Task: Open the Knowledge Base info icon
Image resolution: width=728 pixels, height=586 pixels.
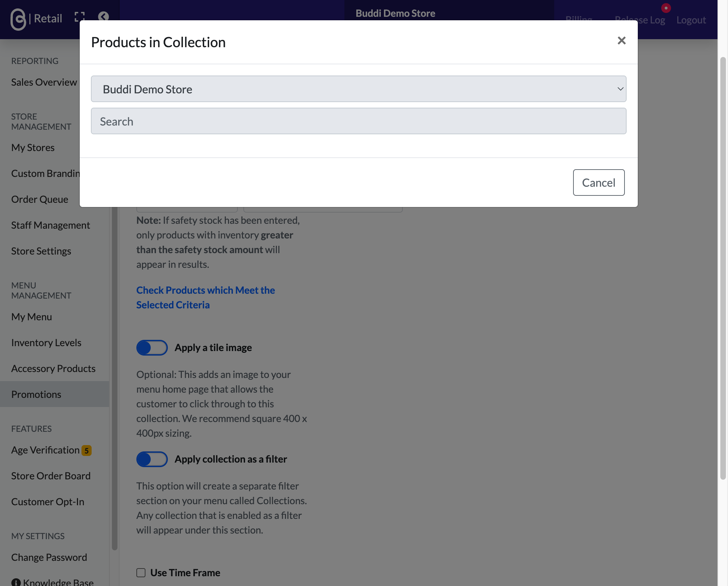Action: 16,583
